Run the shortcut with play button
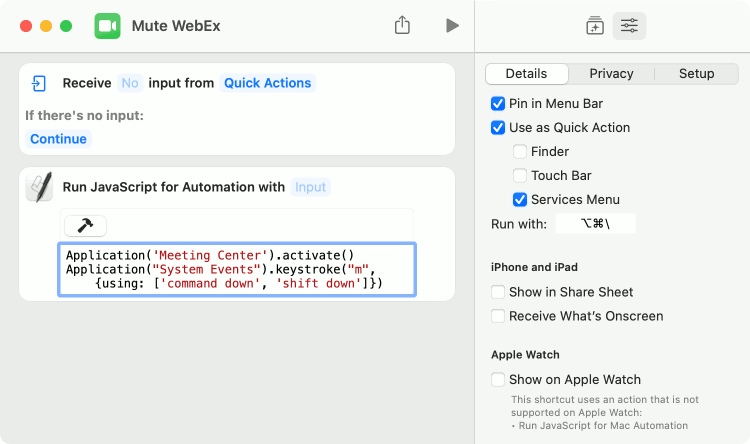 pyautogui.click(x=452, y=26)
